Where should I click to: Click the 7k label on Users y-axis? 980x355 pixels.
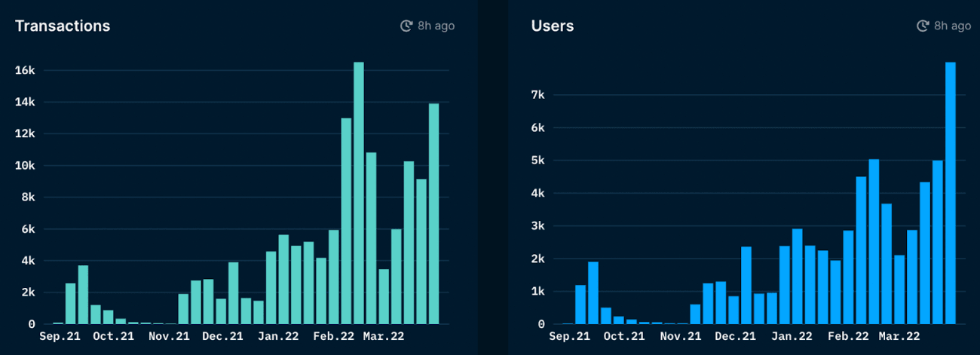pyautogui.click(x=537, y=95)
